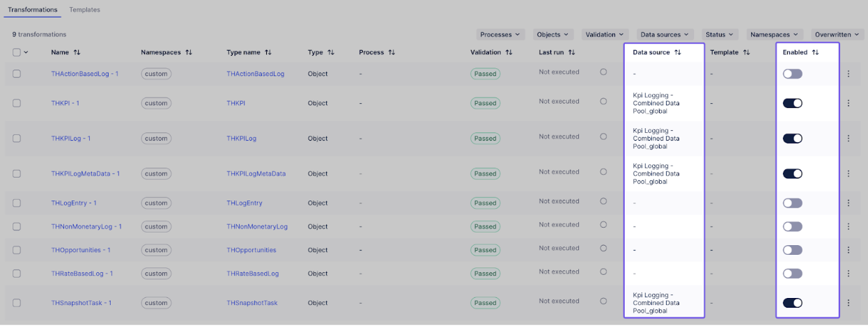
Task: Open three-dot menu for THKPI - 1 row
Action: 848,103
